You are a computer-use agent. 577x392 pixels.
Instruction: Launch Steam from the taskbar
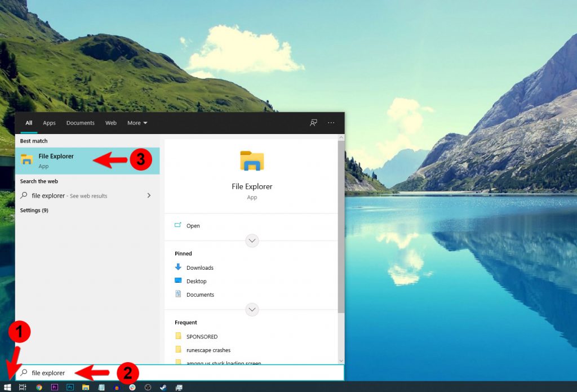tap(163, 387)
